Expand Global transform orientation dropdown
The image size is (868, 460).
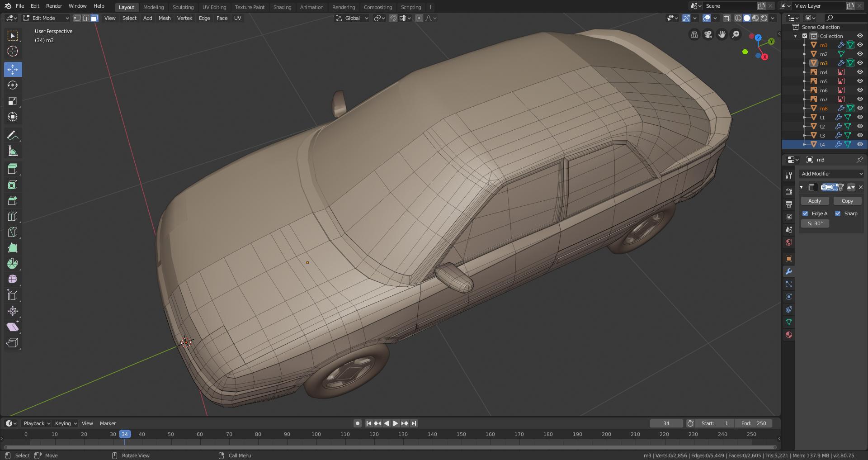tap(352, 18)
